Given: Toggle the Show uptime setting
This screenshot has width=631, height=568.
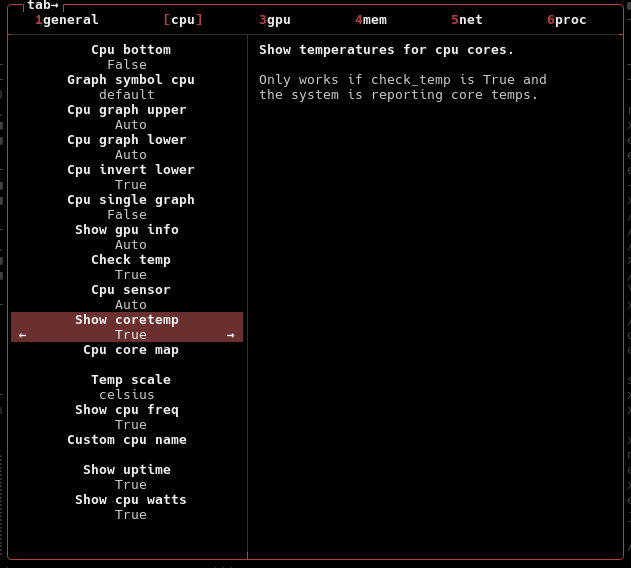Looking at the screenshot, I should pyautogui.click(x=127, y=477).
